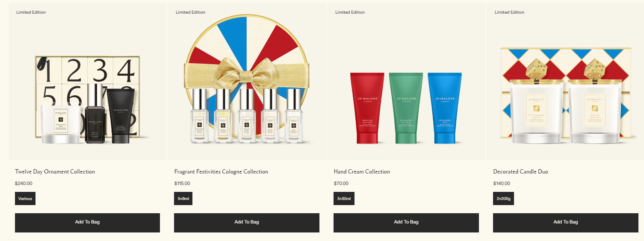Image resolution: width=644 pixels, height=241 pixels.
Task: Open Twelve Day Ornament Collection title link
Action: [55, 172]
